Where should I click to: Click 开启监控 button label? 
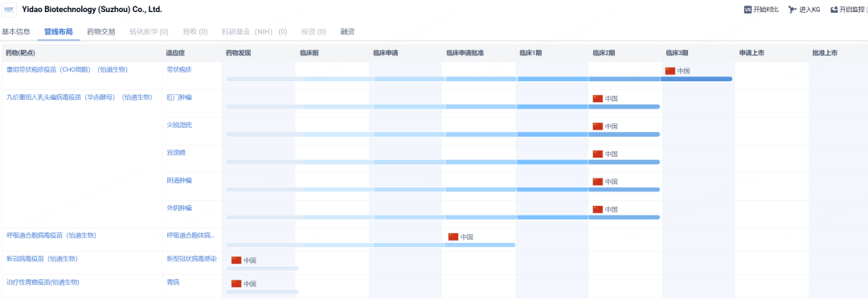853,10
